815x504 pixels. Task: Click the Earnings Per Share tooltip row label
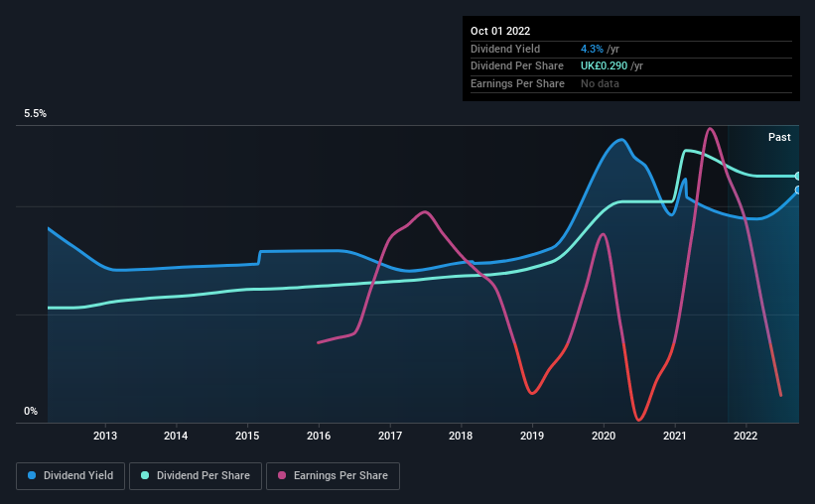[x=517, y=83]
